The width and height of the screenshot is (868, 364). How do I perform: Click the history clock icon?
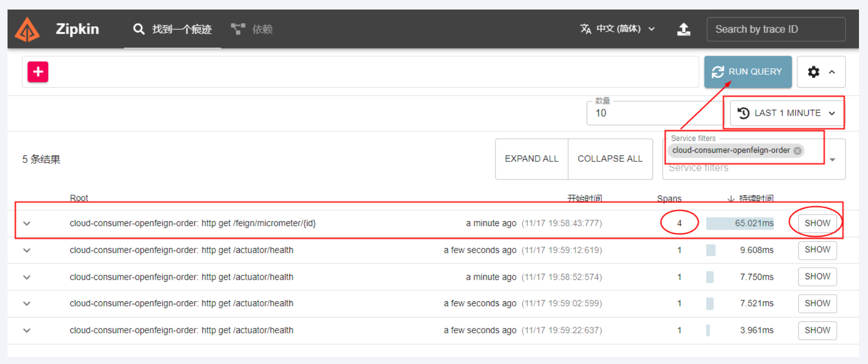tap(744, 113)
